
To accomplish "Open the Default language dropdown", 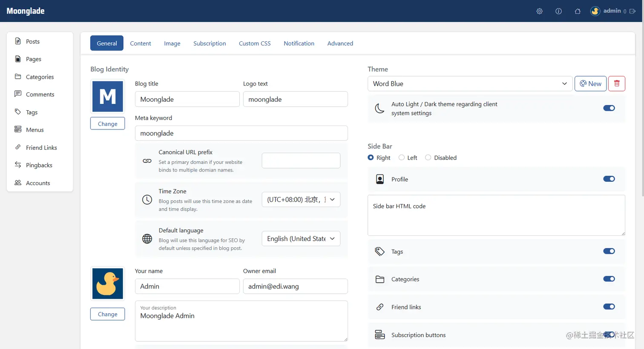I will pyautogui.click(x=301, y=239).
